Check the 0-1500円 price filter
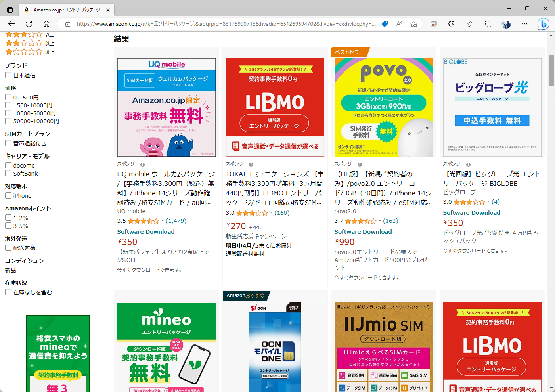This screenshot has width=555, height=392. [x=8, y=97]
